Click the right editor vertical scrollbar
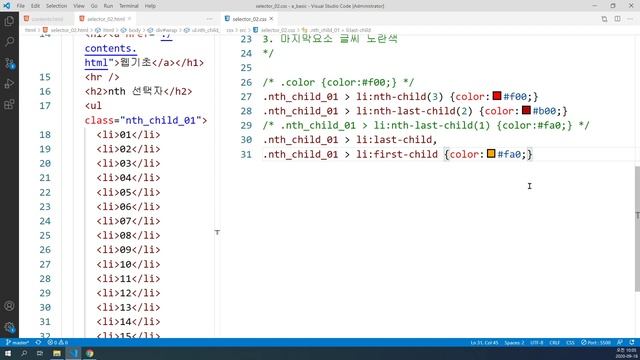 click(637, 229)
